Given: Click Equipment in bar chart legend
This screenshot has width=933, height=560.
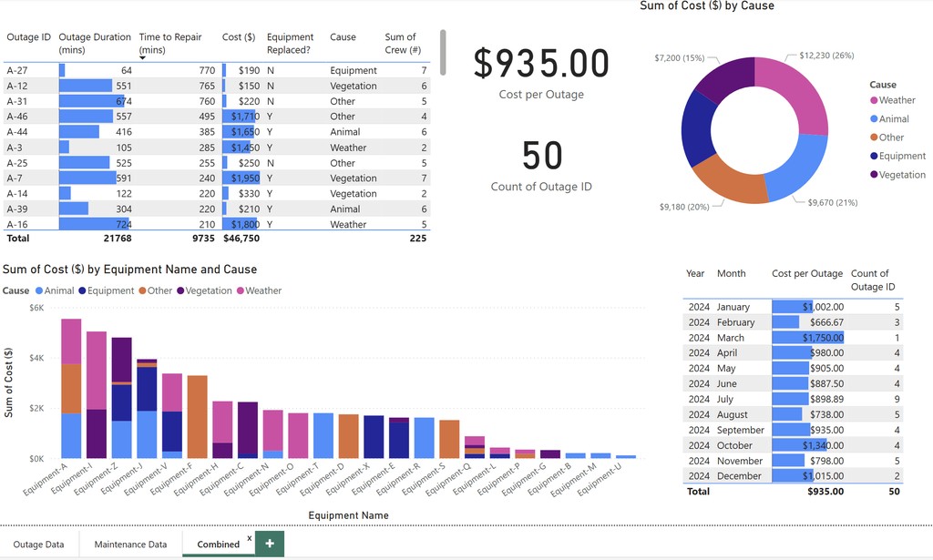Looking at the screenshot, I should pos(107,290).
